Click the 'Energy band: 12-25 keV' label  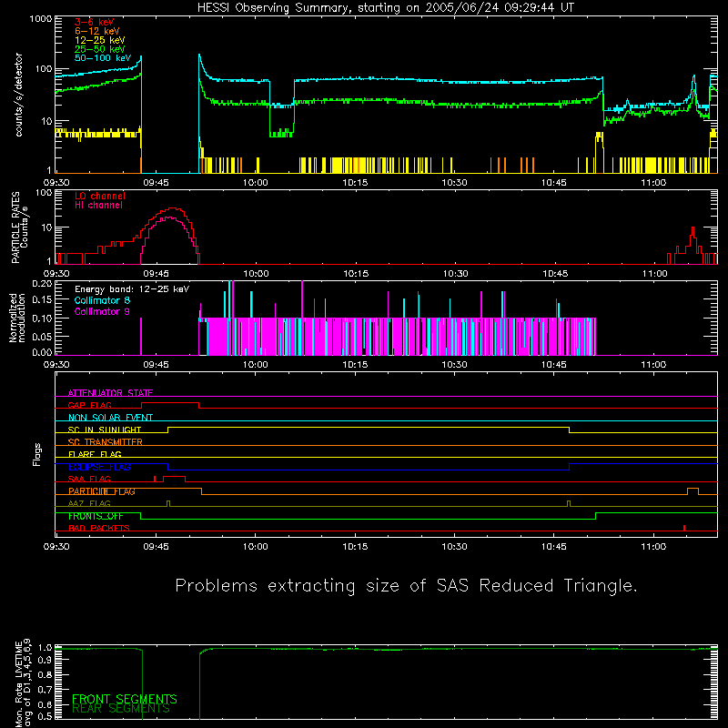coord(132,289)
